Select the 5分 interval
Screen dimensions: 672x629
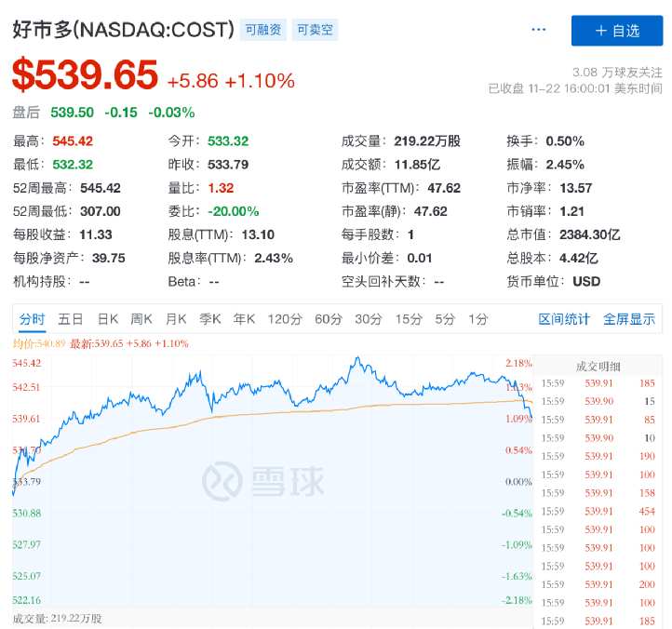(x=445, y=319)
